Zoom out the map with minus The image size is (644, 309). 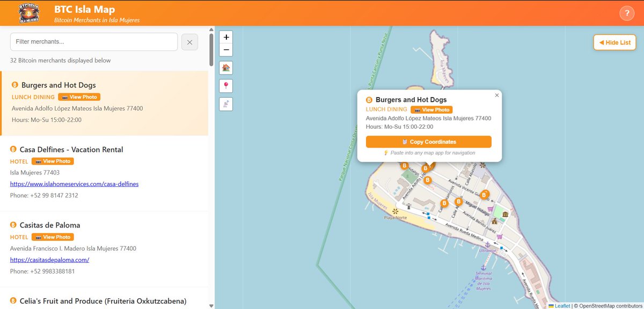[226, 50]
